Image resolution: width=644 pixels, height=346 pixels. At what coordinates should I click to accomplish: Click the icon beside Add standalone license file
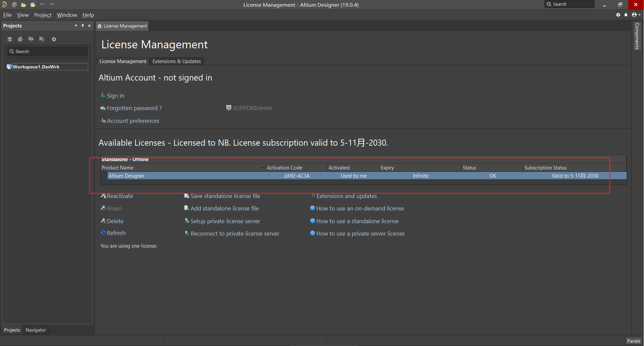187,208
